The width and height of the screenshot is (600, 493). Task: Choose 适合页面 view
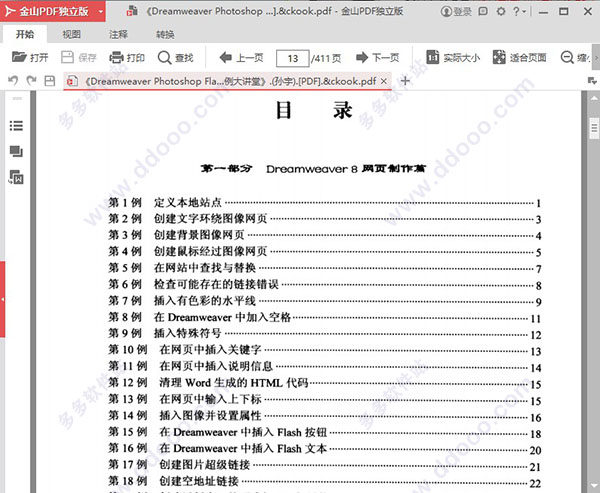(519, 57)
